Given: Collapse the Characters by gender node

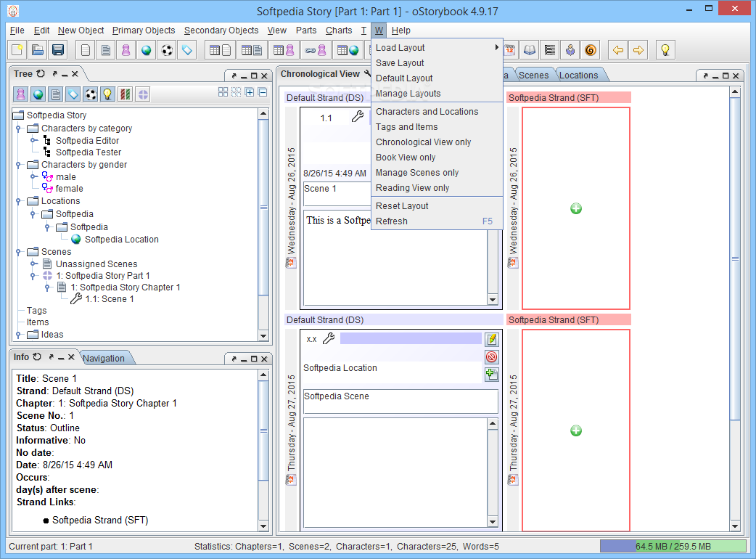Looking at the screenshot, I should (x=18, y=165).
